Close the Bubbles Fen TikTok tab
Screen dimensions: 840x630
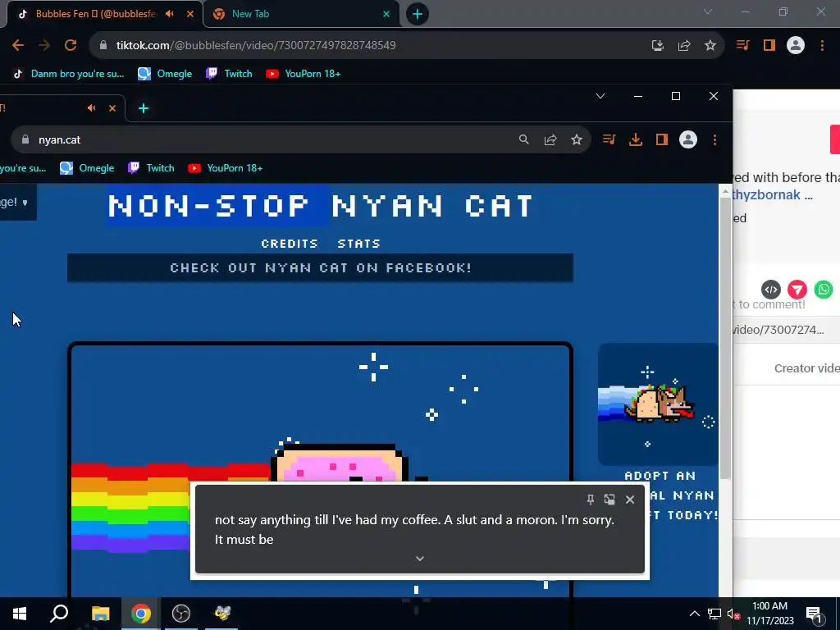coord(190,14)
